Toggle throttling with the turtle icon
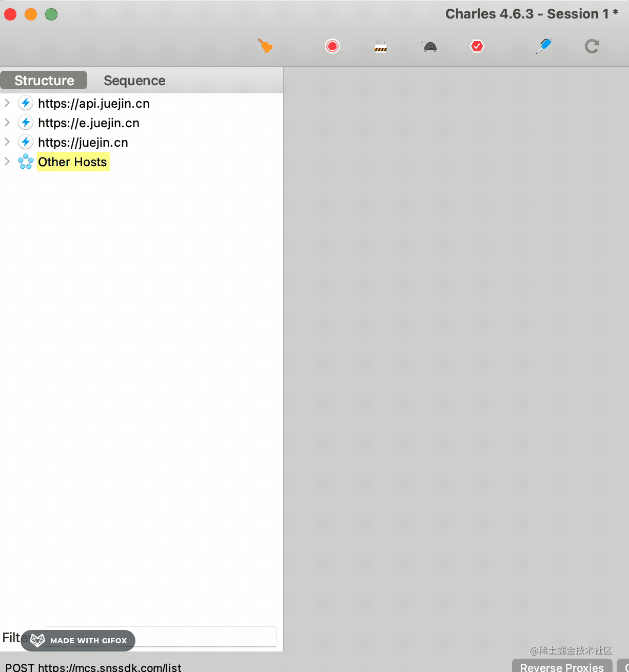 429,47
